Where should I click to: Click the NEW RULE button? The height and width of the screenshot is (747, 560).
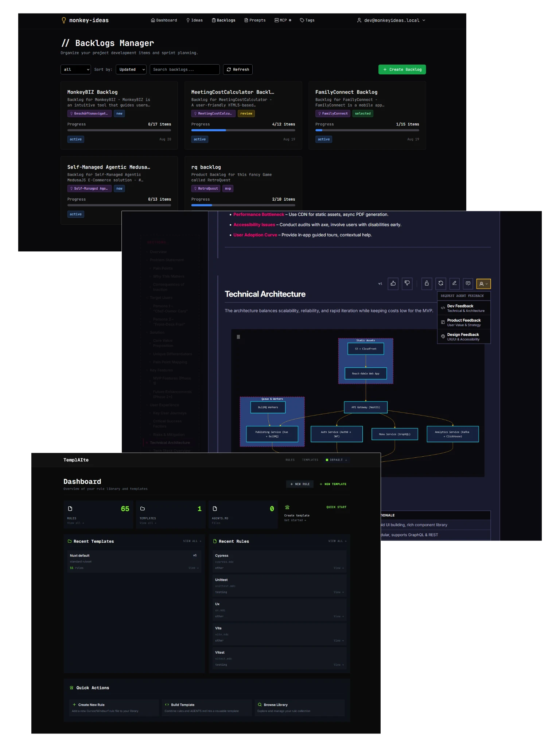click(x=300, y=484)
